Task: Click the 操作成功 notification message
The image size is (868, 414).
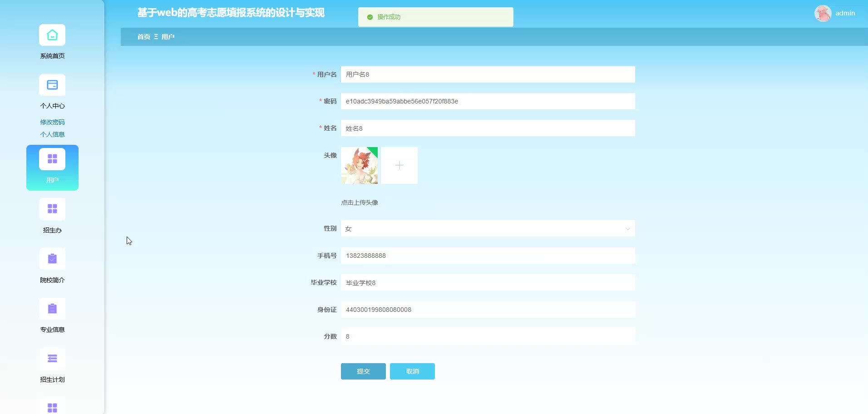Action: 389,17
